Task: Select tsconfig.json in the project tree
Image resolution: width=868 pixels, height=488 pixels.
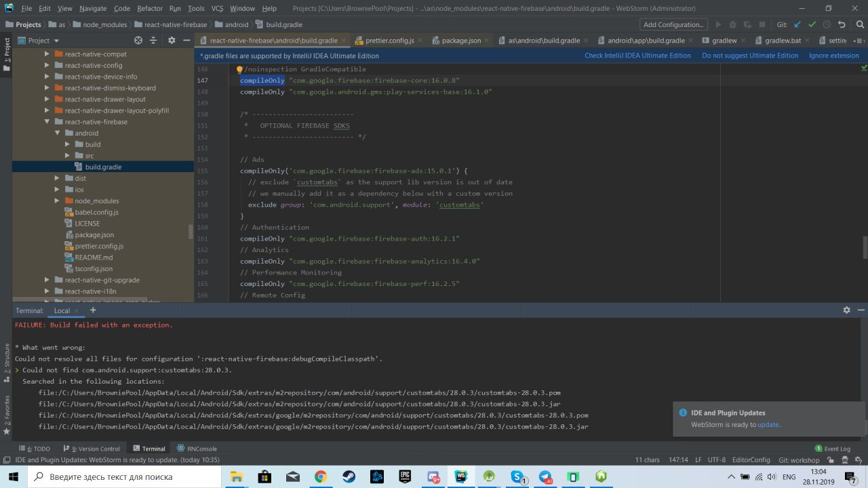Action: 94,269
